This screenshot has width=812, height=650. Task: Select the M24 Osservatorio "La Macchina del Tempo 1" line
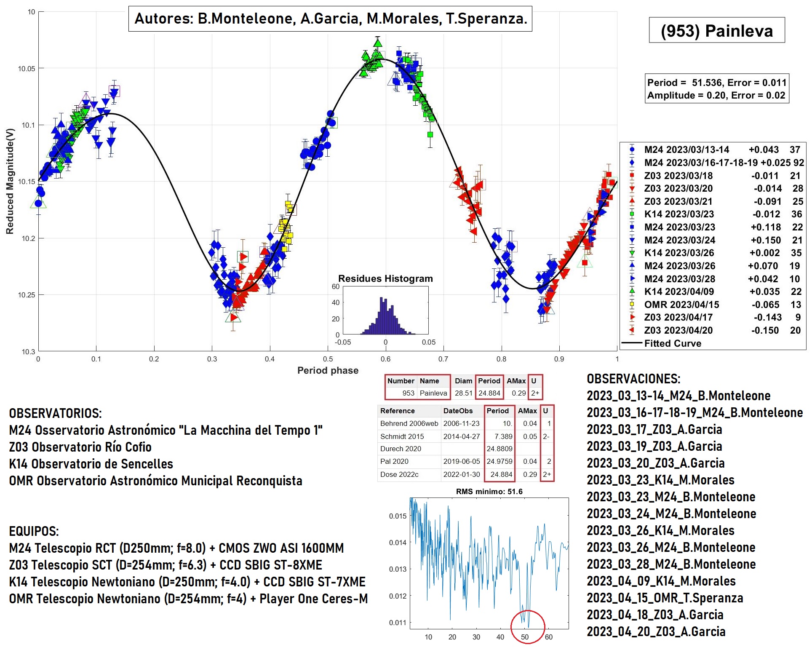click(166, 430)
